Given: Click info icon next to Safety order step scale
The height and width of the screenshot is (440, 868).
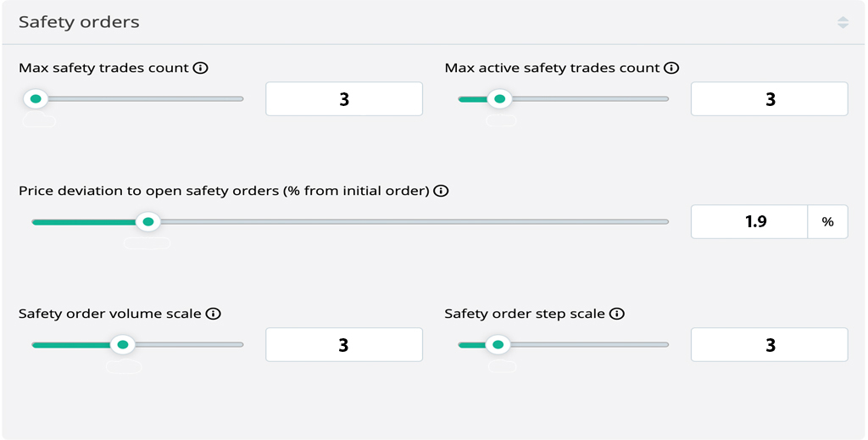Looking at the screenshot, I should click(617, 314).
